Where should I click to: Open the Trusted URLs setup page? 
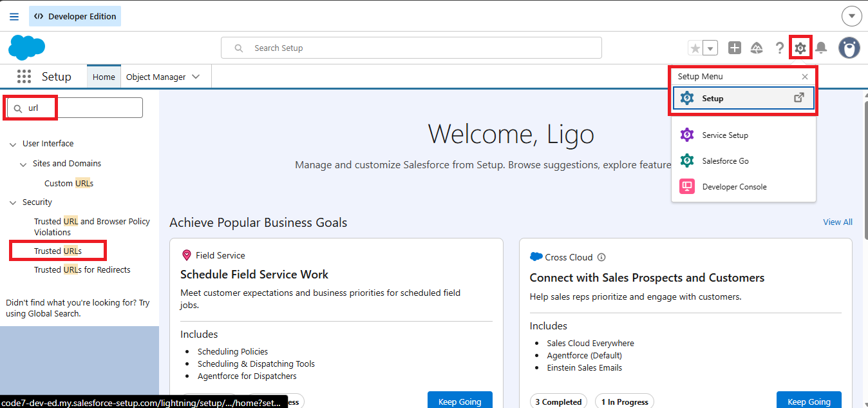[58, 251]
